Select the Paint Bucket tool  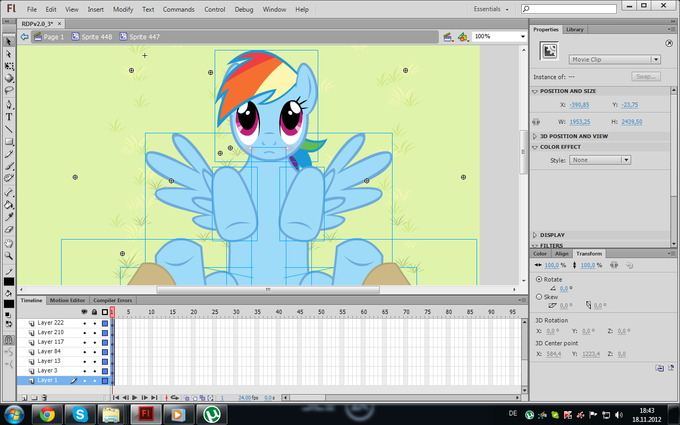[x=8, y=205]
